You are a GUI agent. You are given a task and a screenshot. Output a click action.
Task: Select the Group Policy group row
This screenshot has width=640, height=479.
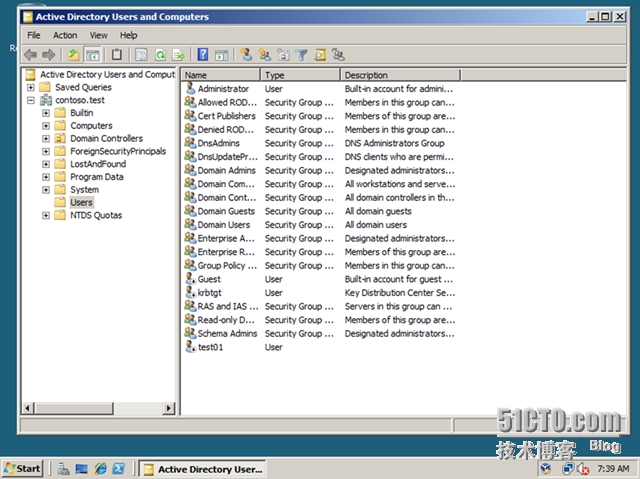(x=320, y=266)
